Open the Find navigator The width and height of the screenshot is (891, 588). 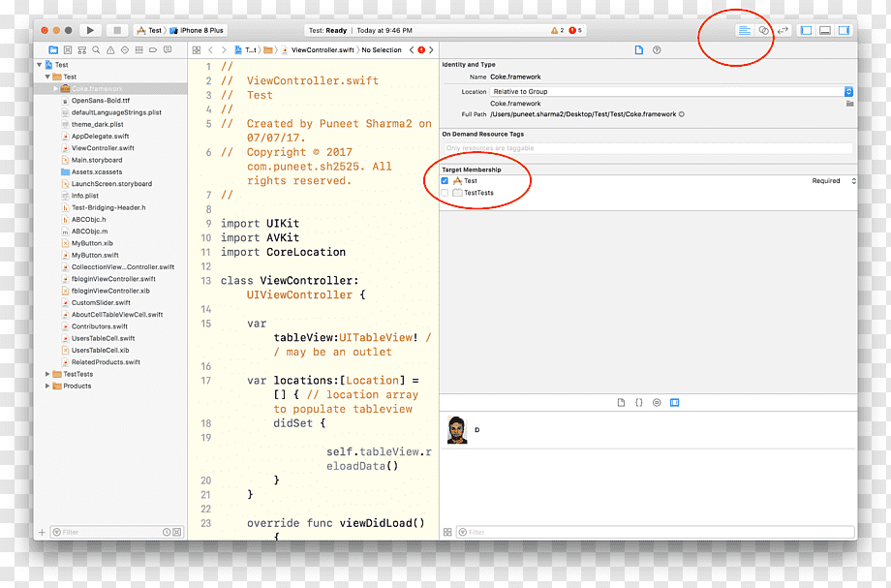click(96, 50)
